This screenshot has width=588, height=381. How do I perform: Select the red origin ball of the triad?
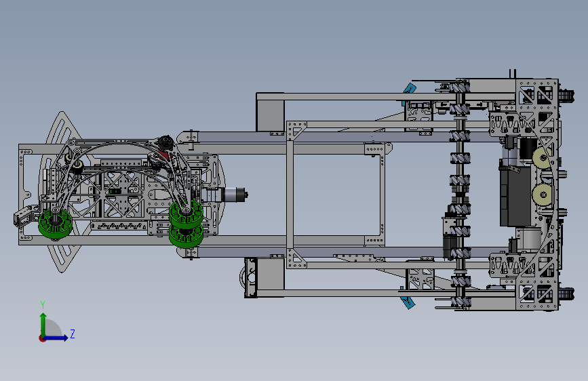pyautogui.click(x=42, y=338)
